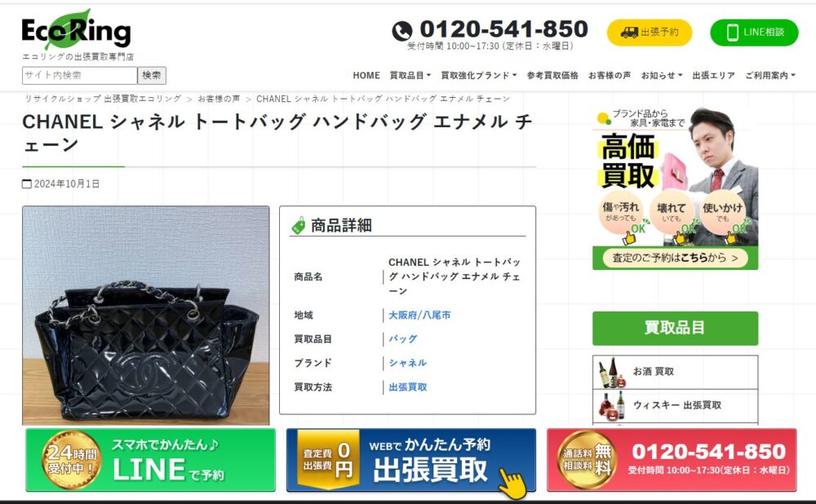
Task: Click the 検索 search button
Action: 152,75
